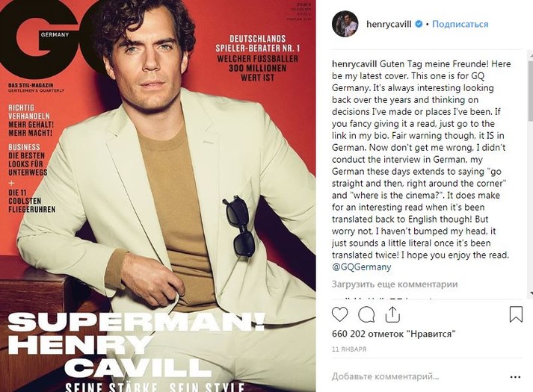Expand Загрузить еще комментарии
Screen dimensions: 533x392
(x=395, y=284)
